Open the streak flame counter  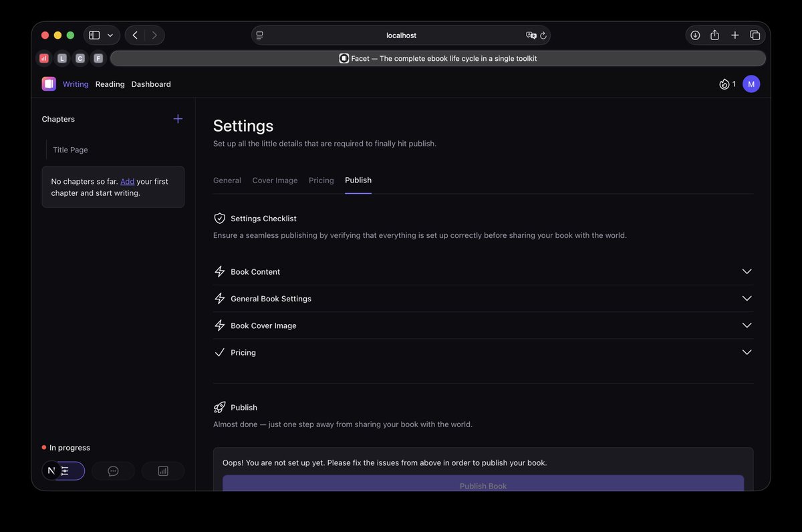pyautogui.click(x=727, y=84)
